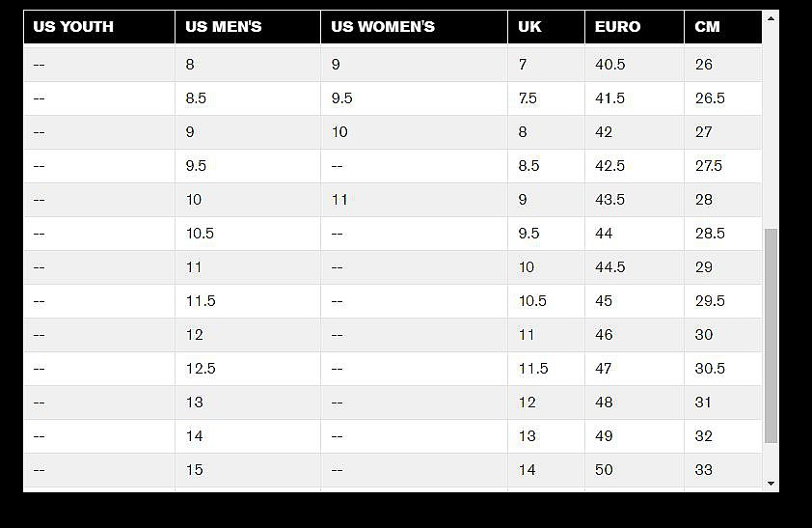Click the EURO 47 cell

[x=604, y=369]
